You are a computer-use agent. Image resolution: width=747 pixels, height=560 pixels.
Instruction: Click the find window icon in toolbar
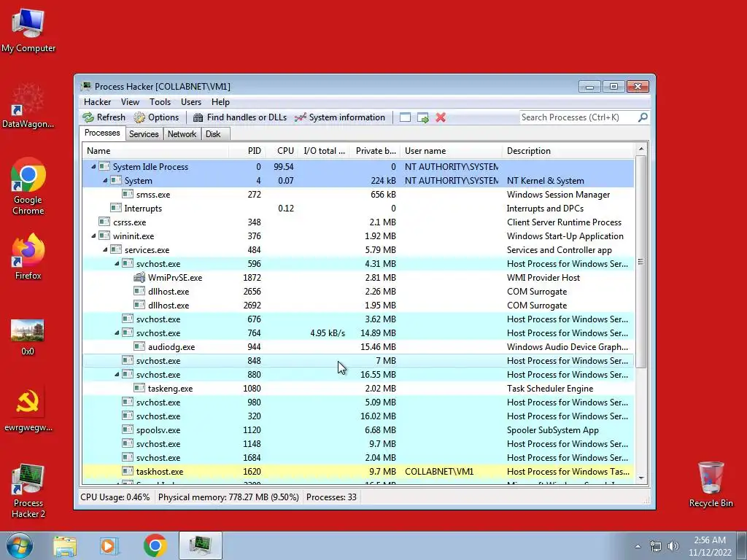405,117
